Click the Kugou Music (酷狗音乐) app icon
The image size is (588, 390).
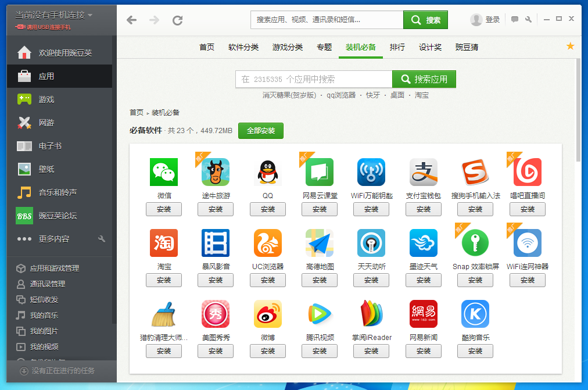coord(475,314)
